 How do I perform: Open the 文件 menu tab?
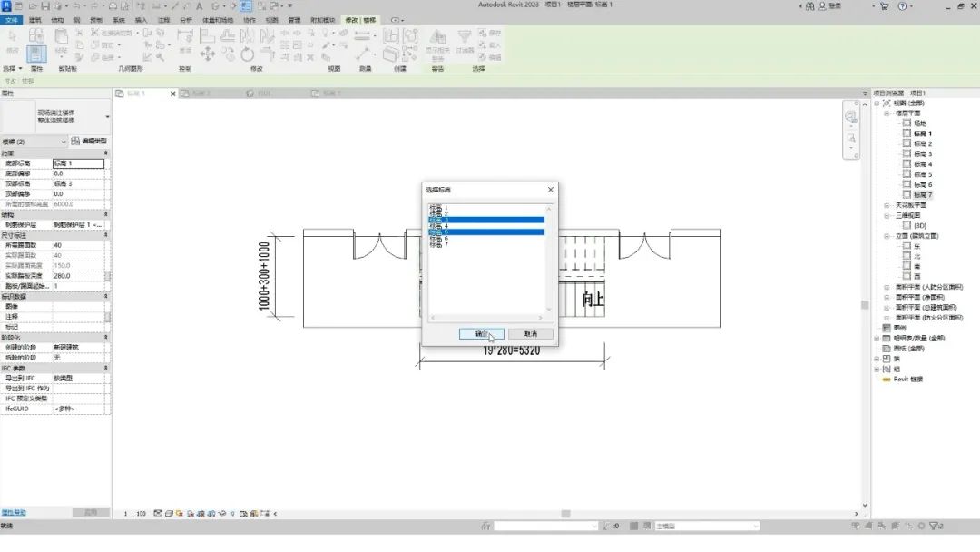coord(11,20)
